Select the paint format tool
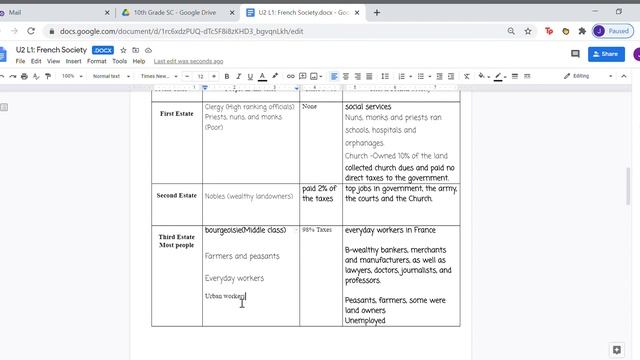640x360 pixels. pyautogui.click(x=48, y=76)
